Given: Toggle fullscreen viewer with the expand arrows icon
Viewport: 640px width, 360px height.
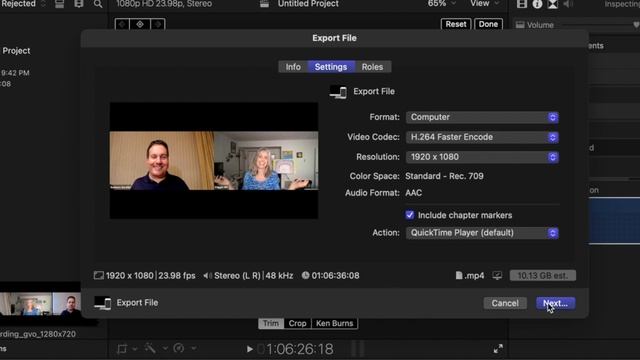Looking at the screenshot, I should (498, 349).
